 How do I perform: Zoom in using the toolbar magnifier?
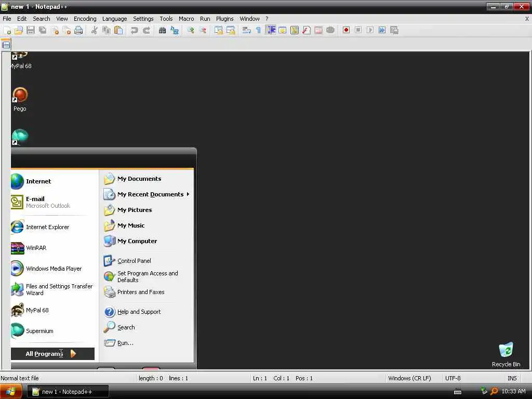pos(190,30)
